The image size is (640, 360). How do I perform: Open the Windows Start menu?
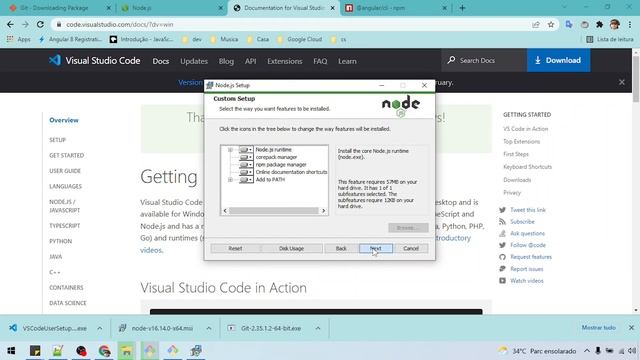click(x=11, y=351)
